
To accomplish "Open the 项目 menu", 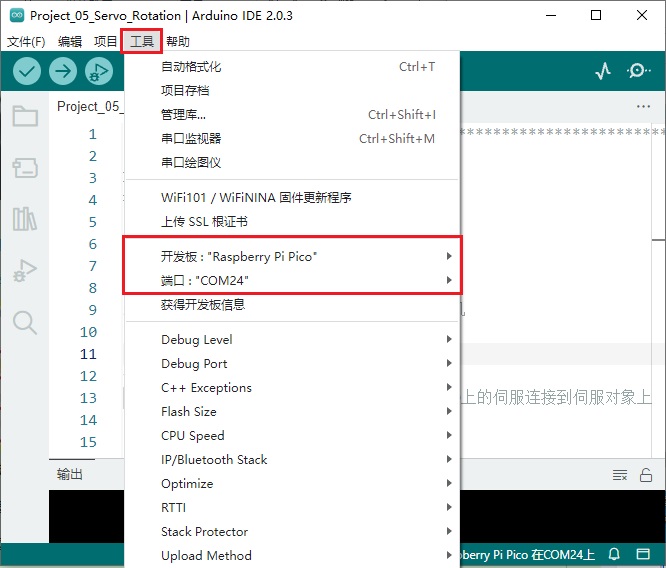I will pyautogui.click(x=105, y=42).
